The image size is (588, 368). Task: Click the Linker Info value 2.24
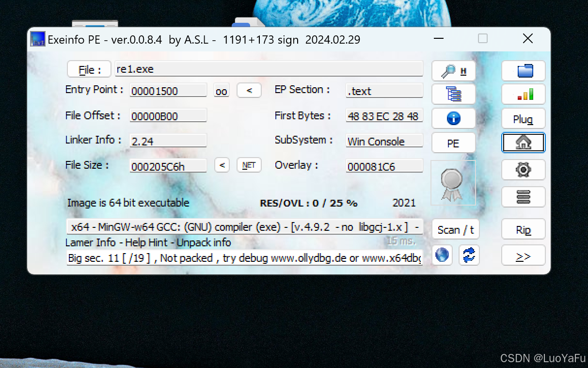point(168,141)
